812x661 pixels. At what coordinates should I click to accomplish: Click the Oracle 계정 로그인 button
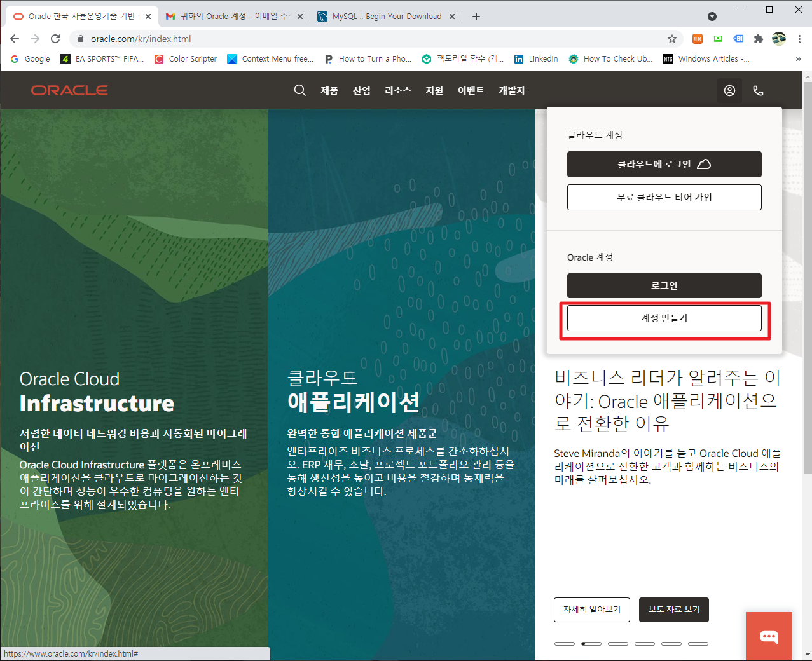pyautogui.click(x=664, y=285)
